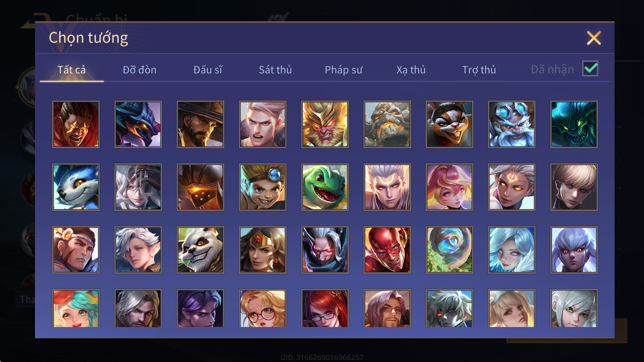Choose the red masked Flash hero
The height and width of the screenshot is (362, 644).
(x=387, y=250)
